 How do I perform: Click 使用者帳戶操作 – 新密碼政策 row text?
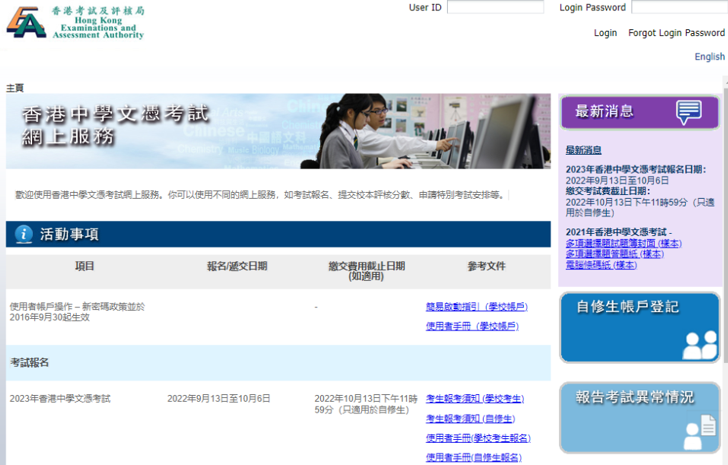[x=77, y=312]
